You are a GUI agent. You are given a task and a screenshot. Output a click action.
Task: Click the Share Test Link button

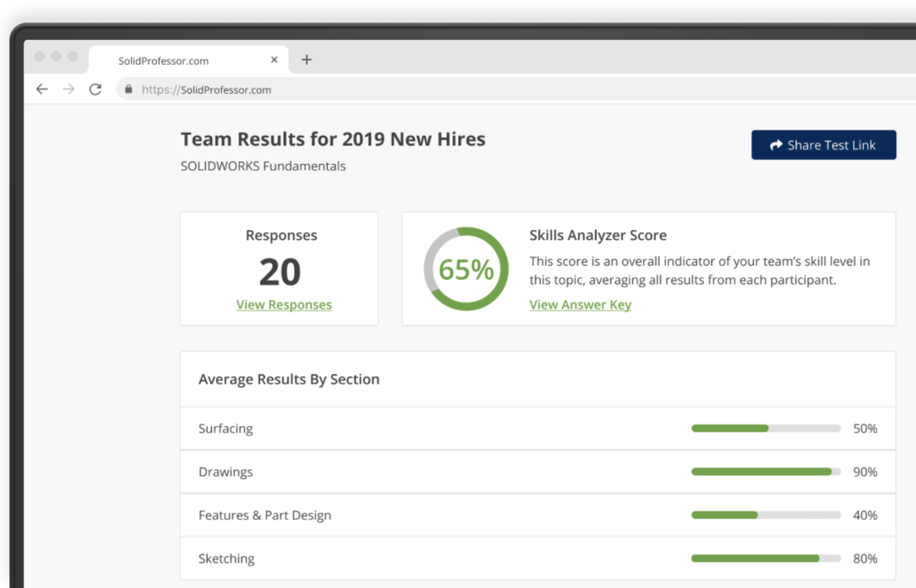(x=823, y=145)
